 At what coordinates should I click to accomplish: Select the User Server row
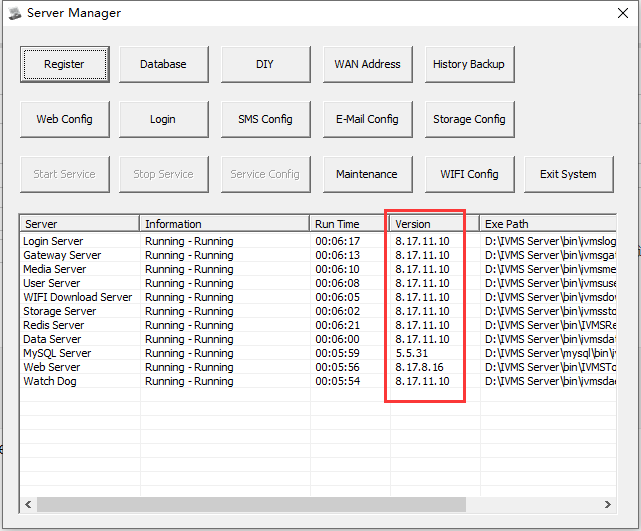318,283
